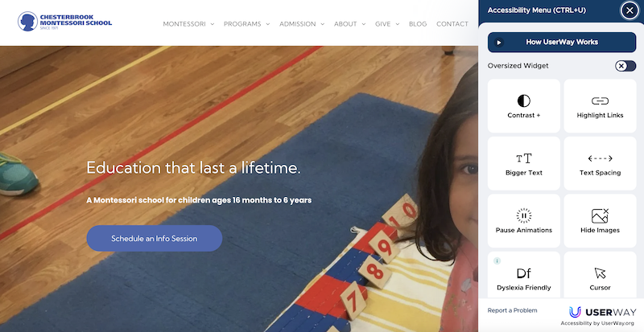The image size is (644, 332).
Task: Open the Programs dropdown
Action: point(246,24)
